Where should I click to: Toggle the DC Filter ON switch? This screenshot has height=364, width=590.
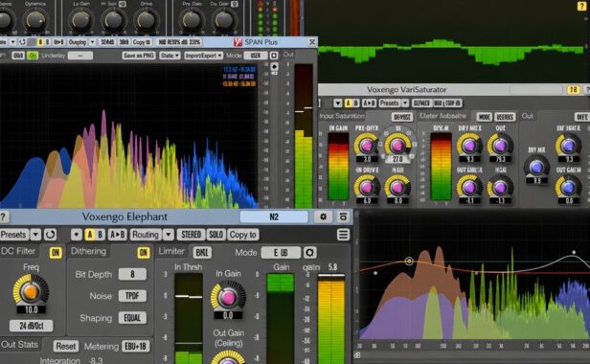(56, 253)
